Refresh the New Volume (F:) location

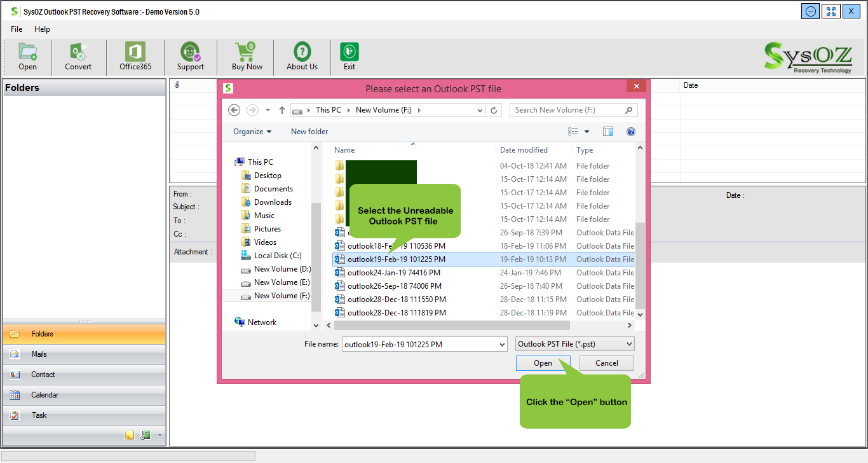[494, 110]
